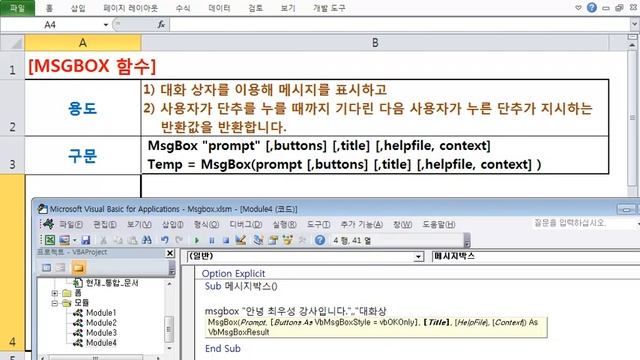640x360 pixels.
Task: Open the VBA 편집(E) menu
Action: coord(105,224)
